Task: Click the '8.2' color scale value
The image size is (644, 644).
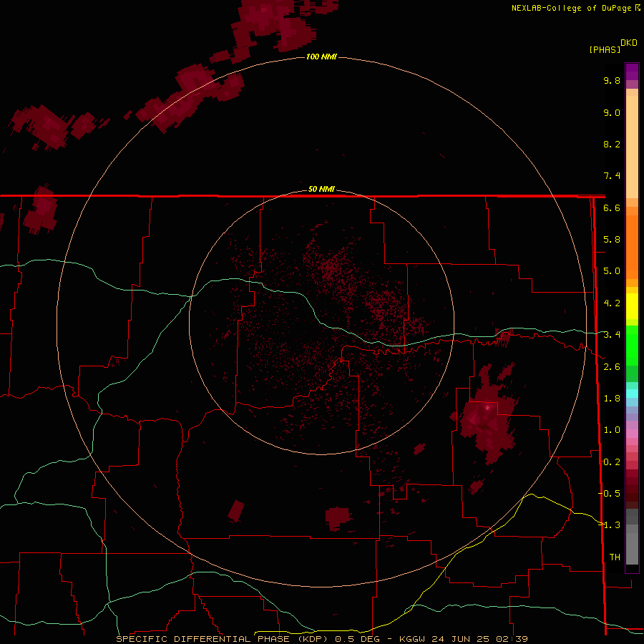Action: pos(612,144)
